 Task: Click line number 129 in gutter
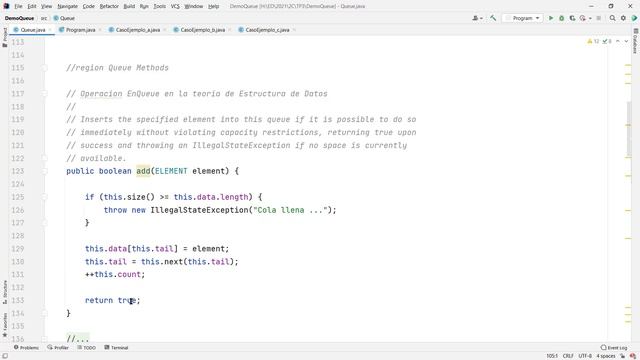click(18, 249)
